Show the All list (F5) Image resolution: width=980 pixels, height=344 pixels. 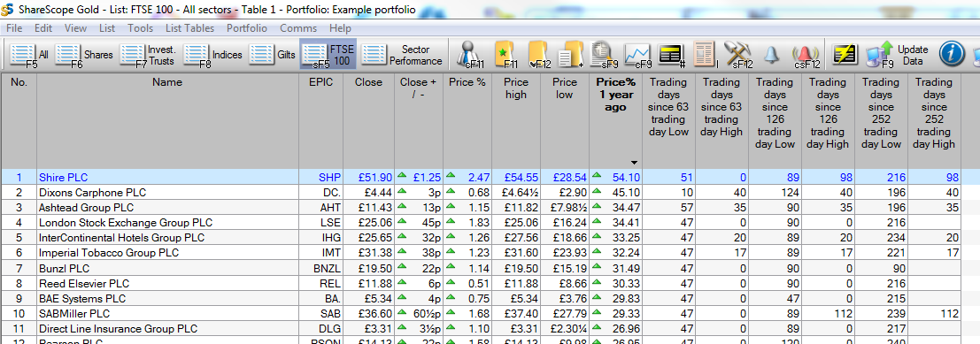[28, 55]
